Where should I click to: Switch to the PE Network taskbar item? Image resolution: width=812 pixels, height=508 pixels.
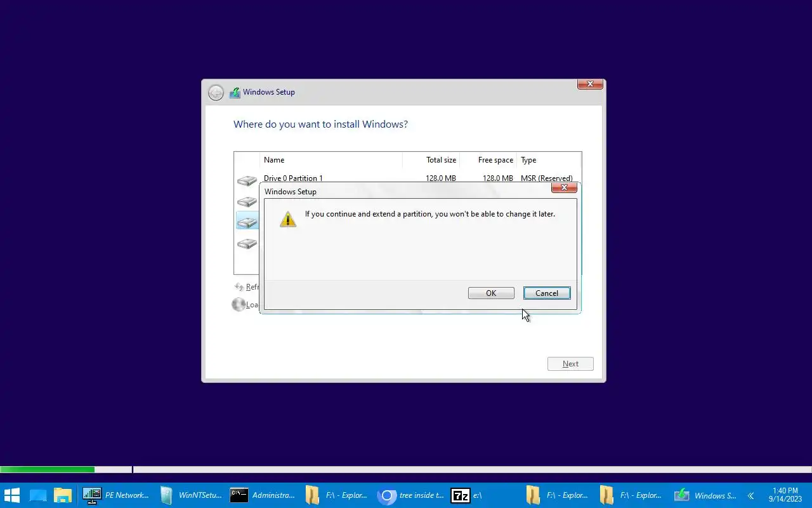coord(116,495)
